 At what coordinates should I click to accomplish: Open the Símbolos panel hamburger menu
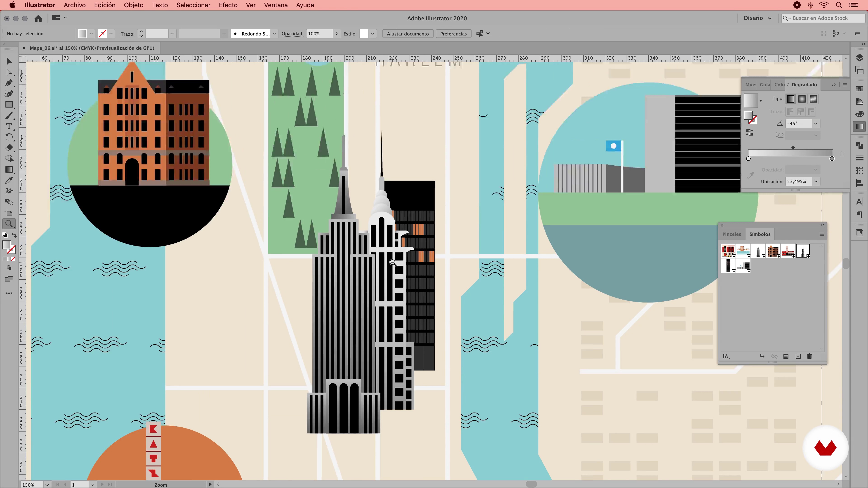pyautogui.click(x=822, y=235)
